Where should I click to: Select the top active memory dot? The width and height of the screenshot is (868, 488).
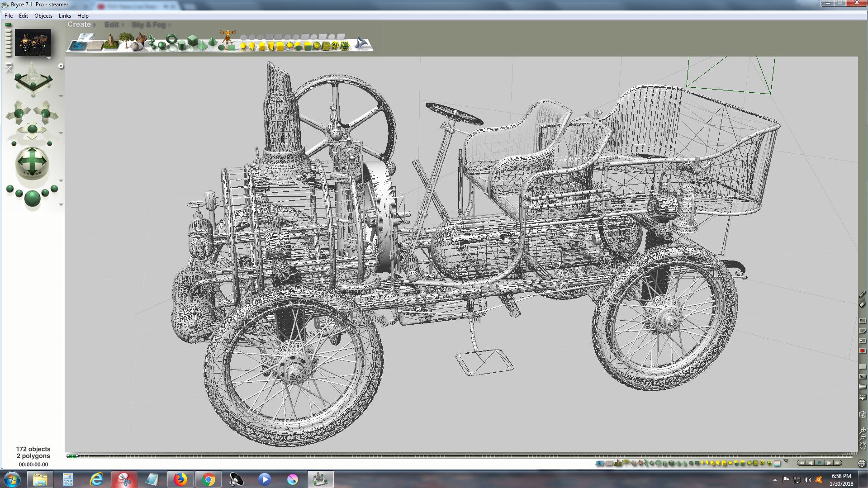pyautogui.click(x=8, y=24)
